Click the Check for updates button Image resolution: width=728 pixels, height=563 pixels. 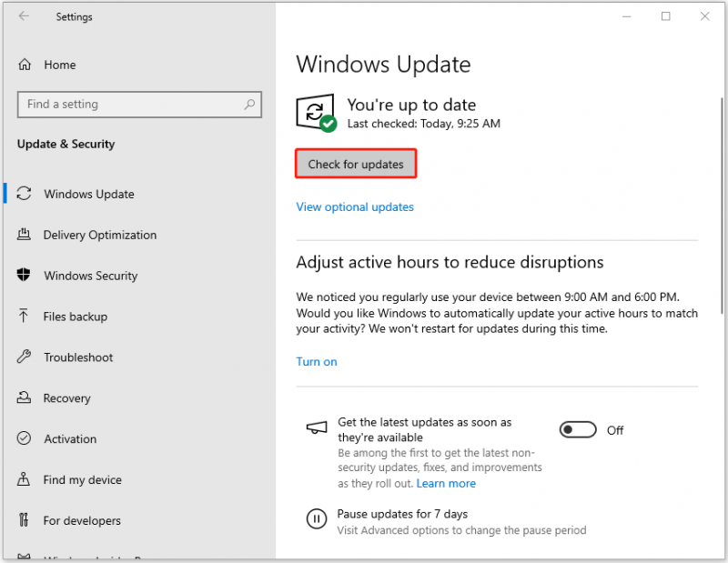[356, 164]
